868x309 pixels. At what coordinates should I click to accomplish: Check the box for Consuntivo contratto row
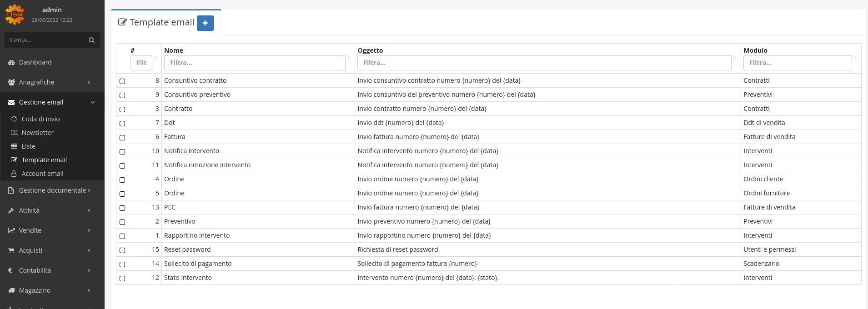(x=122, y=81)
